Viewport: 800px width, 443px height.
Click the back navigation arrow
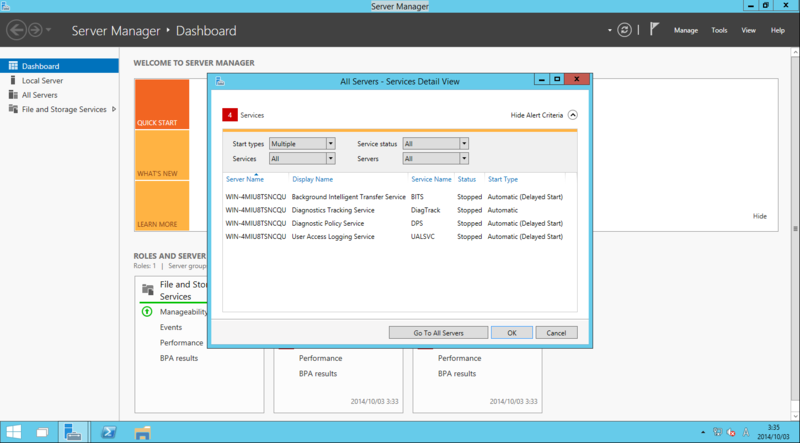[x=16, y=30]
